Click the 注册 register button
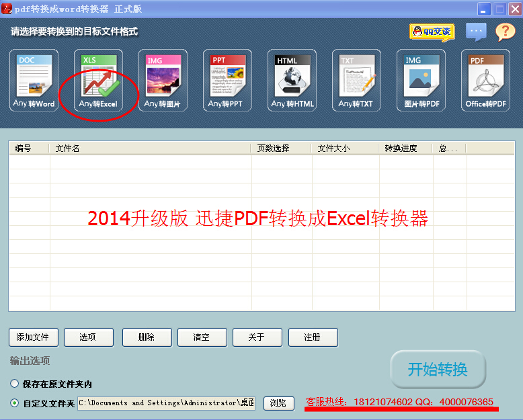This screenshot has width=523, height=420. [x=313, y=337]
